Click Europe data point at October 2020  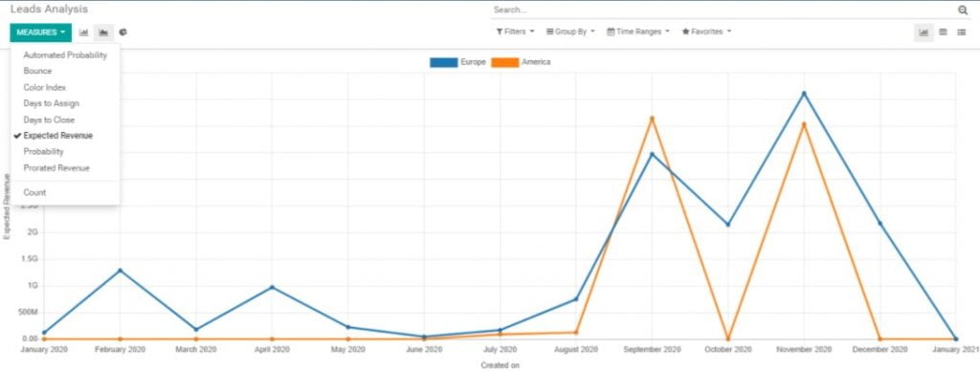point(728,224)
